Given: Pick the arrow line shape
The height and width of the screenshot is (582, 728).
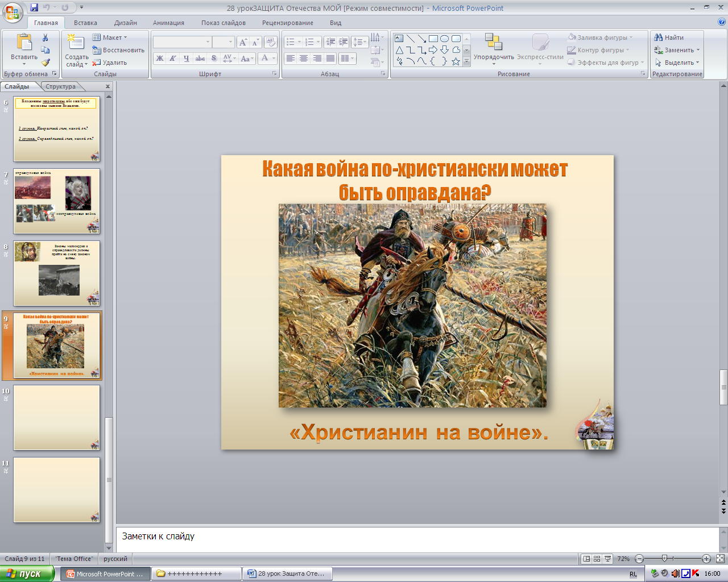Looking at the screenshot, I should coord(422,39).
